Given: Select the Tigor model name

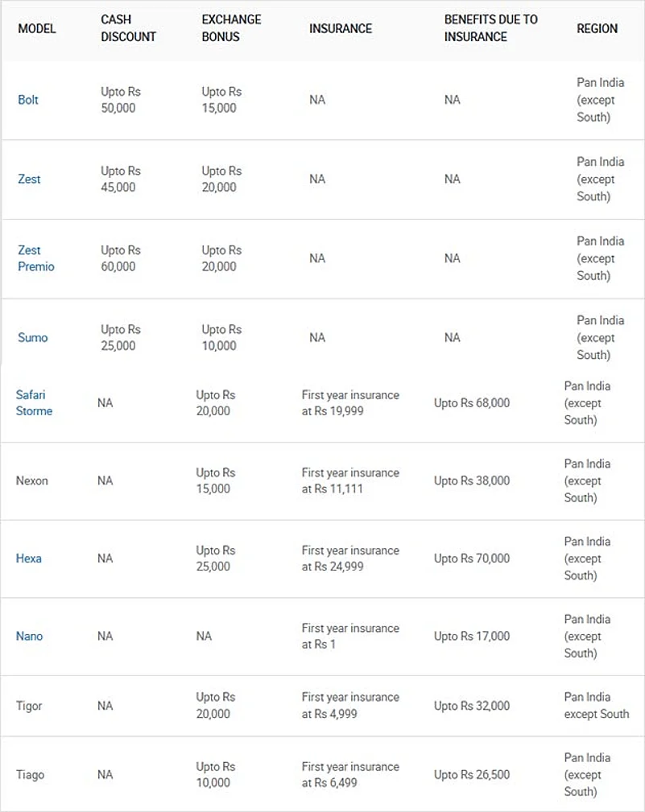Looking at the screenshot, I should point(29,706).
